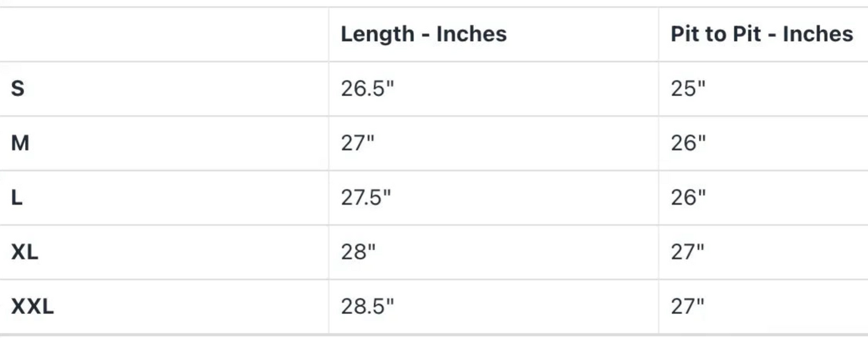Click the XL row's 27" pit measurement
This screenshot has height=338, width=868.
pyautogui.click(x=687, y=252)
